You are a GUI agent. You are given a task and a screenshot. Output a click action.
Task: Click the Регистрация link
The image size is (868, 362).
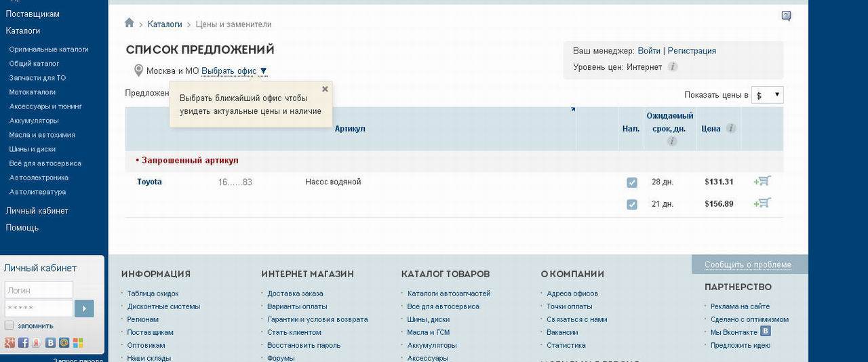click(692, 51)
